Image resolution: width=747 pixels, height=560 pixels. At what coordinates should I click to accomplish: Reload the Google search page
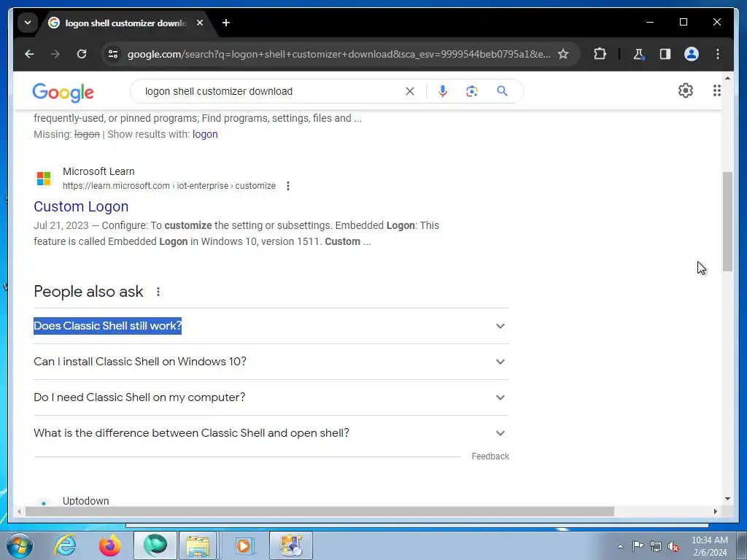[82, 54]
